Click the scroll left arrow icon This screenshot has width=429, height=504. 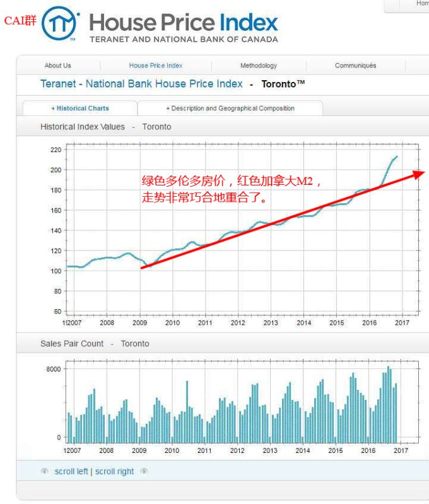(x=45, y=471)
